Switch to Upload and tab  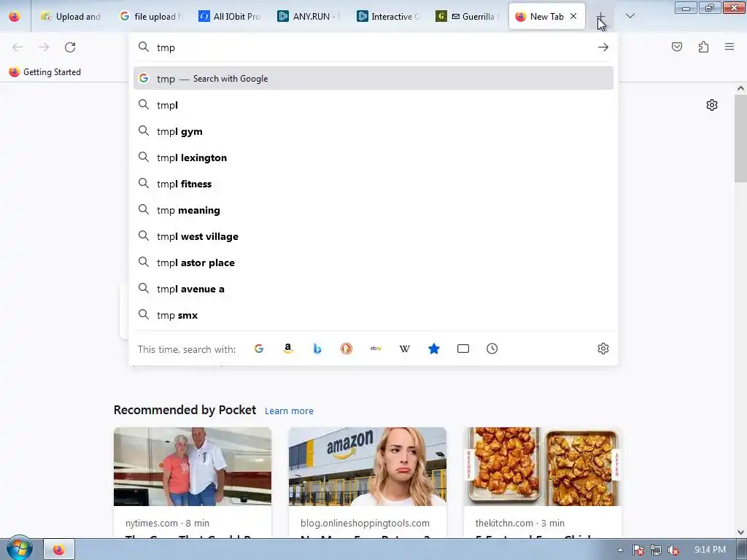coord(71,17)
